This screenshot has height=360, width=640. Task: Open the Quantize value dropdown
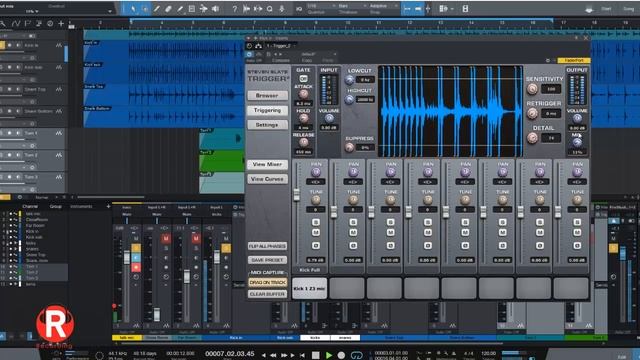coord(321,6)
